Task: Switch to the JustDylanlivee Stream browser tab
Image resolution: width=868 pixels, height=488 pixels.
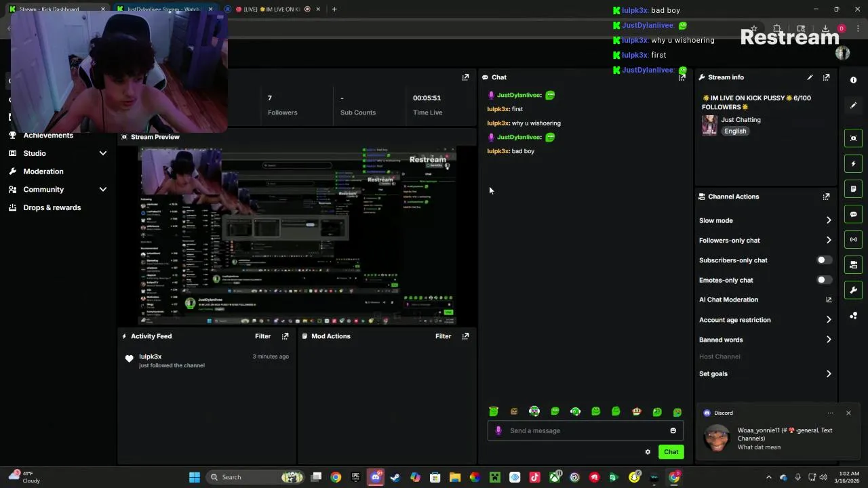Action: coord(165,9)
